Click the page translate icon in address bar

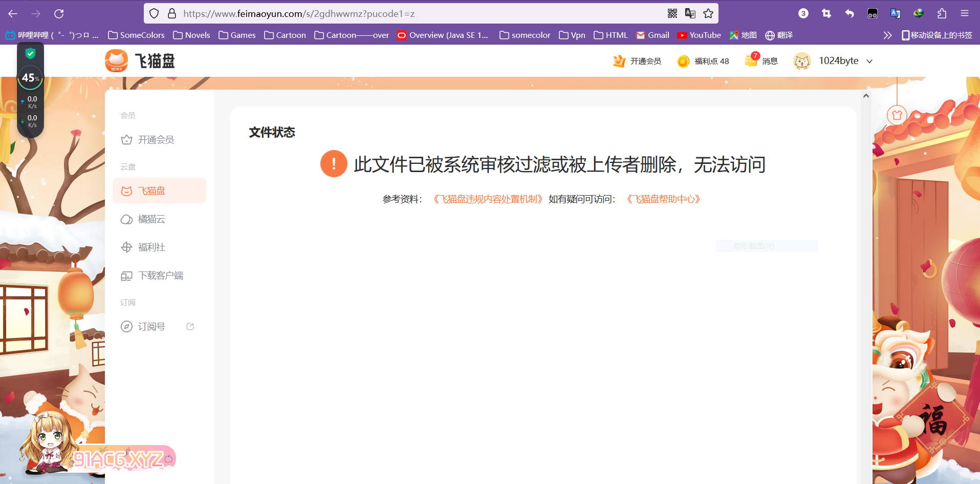click(x=690, y=14)
